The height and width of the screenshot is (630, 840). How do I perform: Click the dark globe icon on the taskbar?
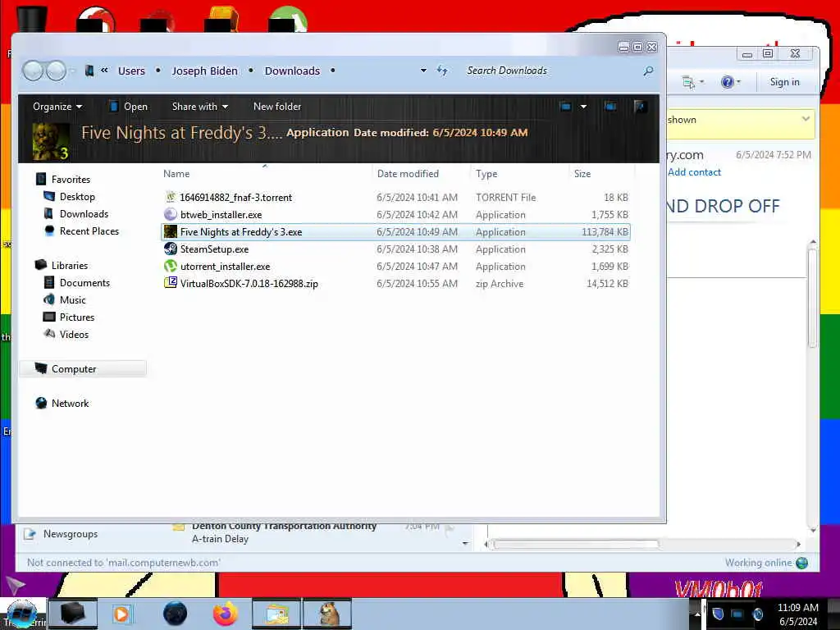[x=176, y=614]
